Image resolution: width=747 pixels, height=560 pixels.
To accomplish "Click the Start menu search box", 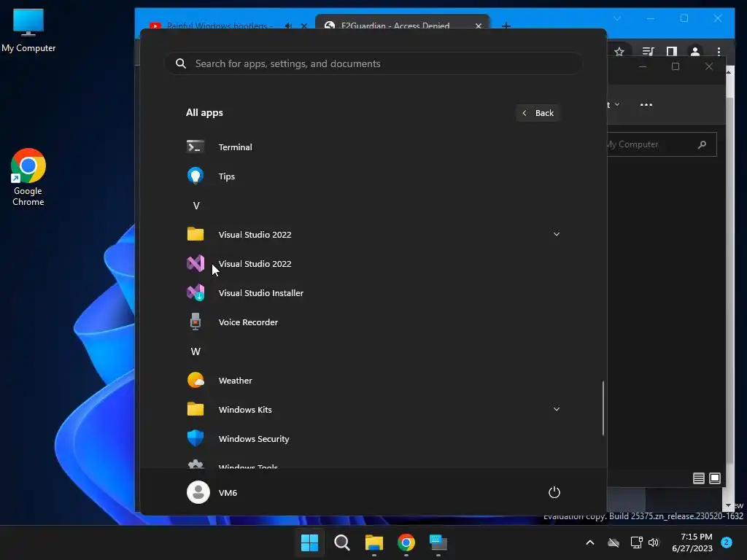I will [x=373, y=63].
